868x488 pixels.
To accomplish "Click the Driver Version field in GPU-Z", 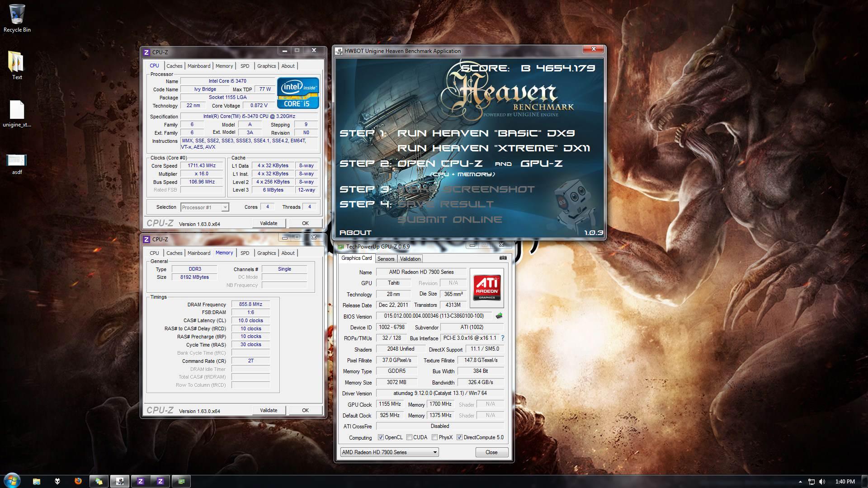I will pyautogui.click(x=440, y=393).
